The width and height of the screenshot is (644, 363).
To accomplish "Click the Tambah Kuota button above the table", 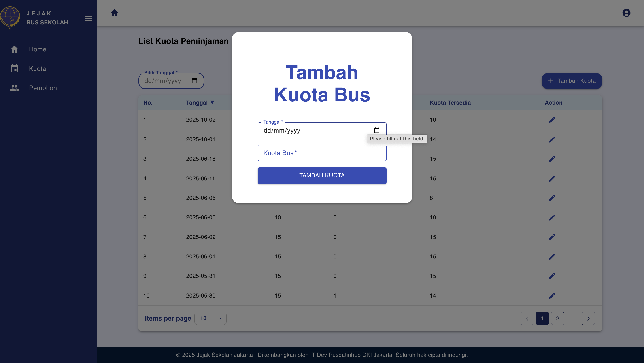I will [572, 81].
